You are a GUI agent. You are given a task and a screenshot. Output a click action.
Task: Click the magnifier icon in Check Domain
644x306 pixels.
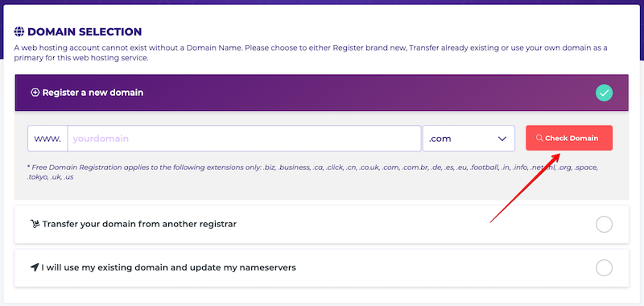coord(539,139)
